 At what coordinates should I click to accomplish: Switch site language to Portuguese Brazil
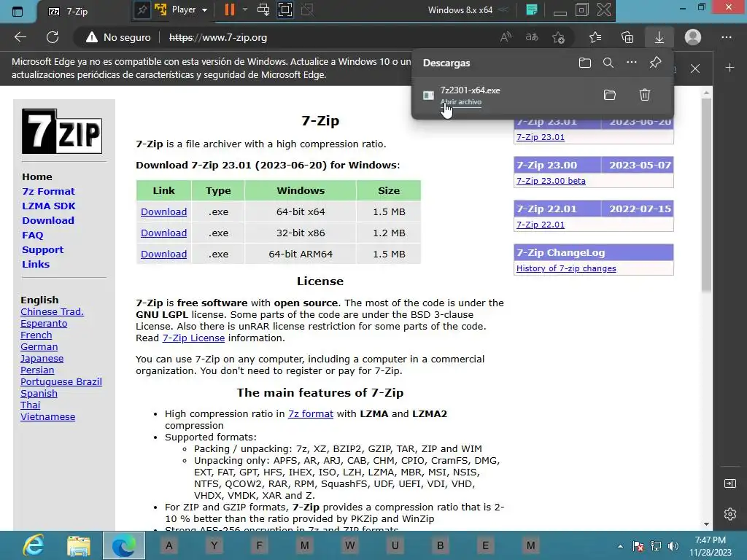(61, 382)
